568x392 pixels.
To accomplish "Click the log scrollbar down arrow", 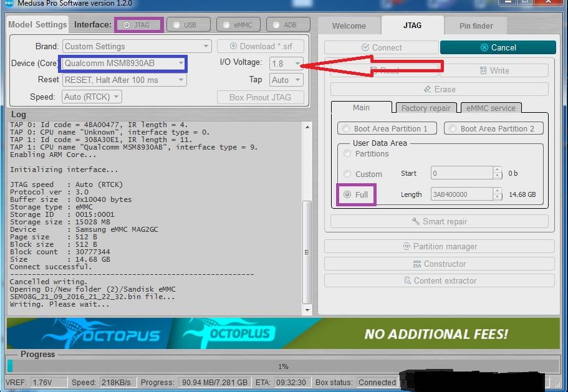I will coord(307,310).
